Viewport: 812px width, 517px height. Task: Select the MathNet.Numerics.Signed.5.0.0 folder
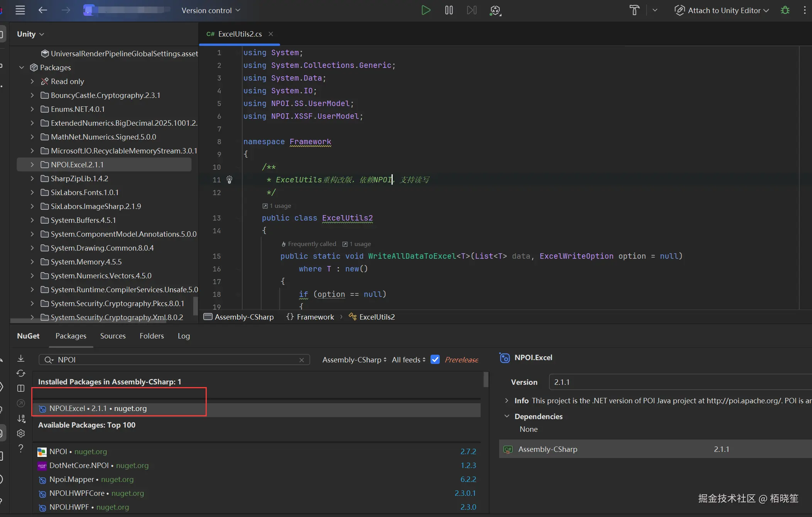[x=103, y=137]
